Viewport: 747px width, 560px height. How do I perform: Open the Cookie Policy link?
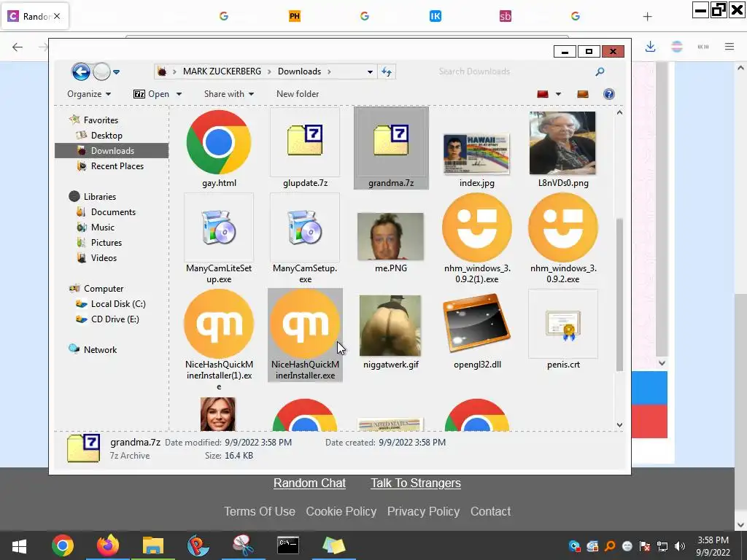tap(341, 511)
